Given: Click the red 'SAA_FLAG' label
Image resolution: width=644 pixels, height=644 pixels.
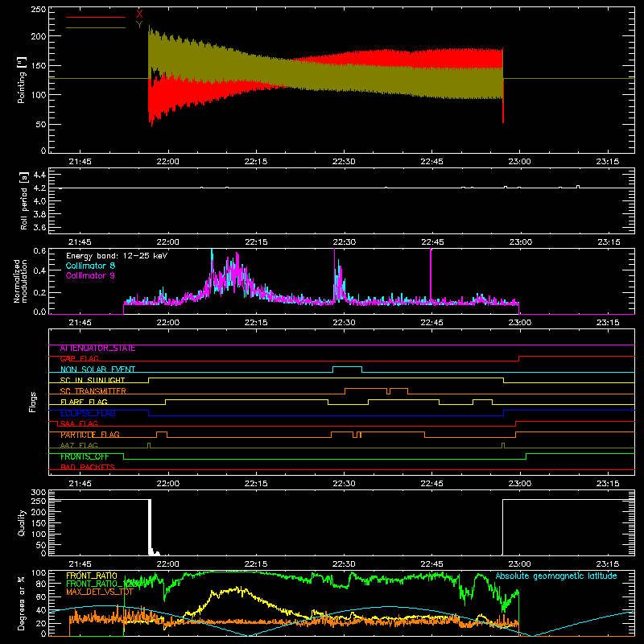Looking at the screenshot, I should click(x=77, y=423).
